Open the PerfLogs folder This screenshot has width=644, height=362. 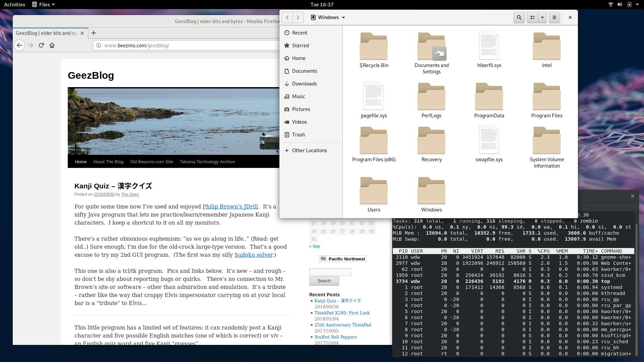click(x=431, y=101)
